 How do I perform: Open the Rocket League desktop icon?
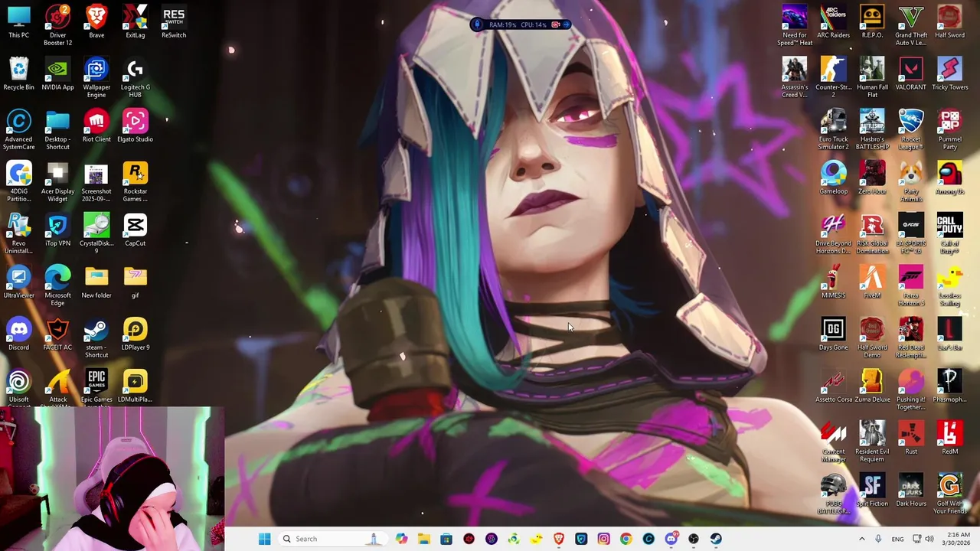(x=911, y=129)
